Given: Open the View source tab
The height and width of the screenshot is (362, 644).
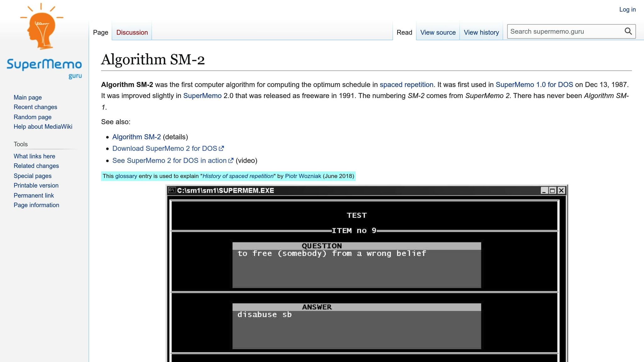Looking at the screenshot, I should click(438, 32).
